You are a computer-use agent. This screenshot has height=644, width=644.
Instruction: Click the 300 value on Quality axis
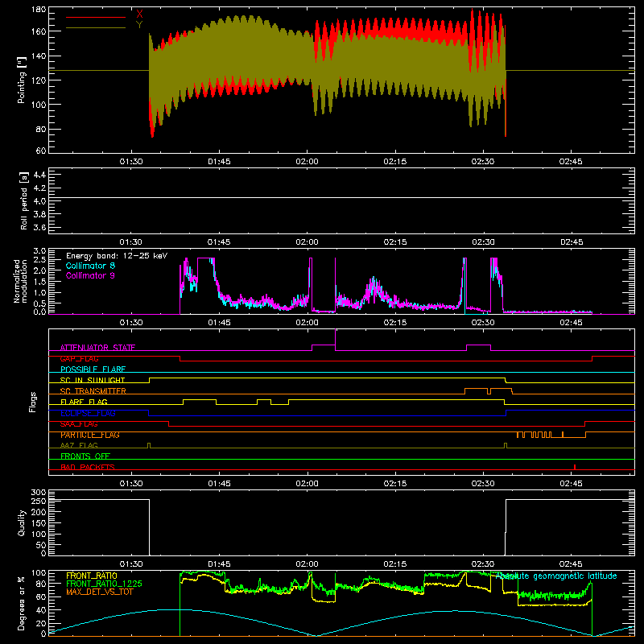coord(38,493)
